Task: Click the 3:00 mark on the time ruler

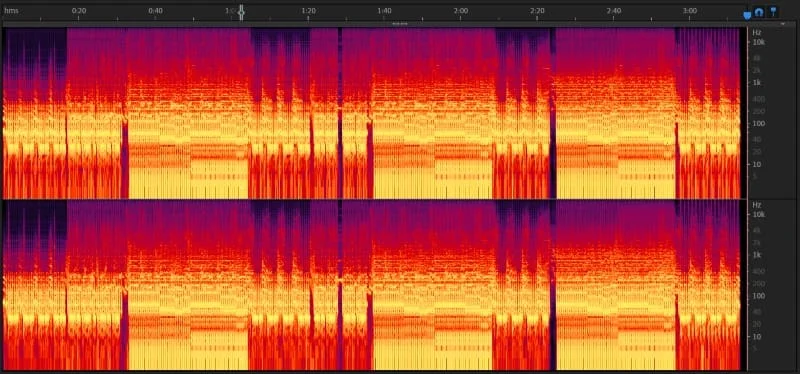Action: pos(690,10)
